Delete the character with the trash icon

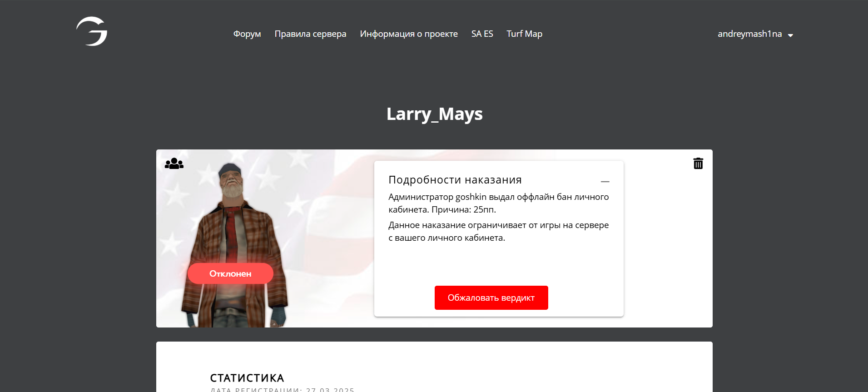tap(698, 163)
